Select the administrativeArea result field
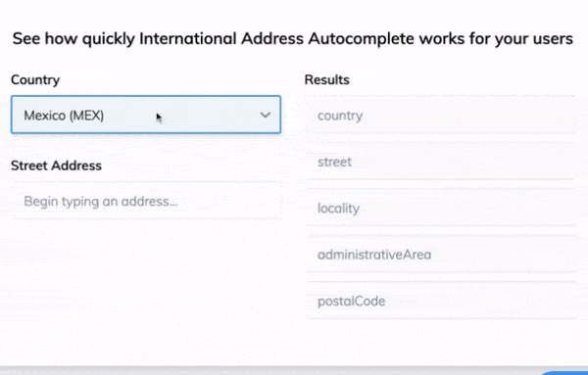 click(x=441, y=255)
